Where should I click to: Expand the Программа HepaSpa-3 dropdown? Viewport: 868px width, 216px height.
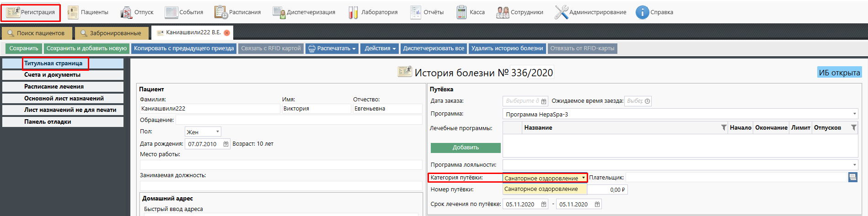854,114
